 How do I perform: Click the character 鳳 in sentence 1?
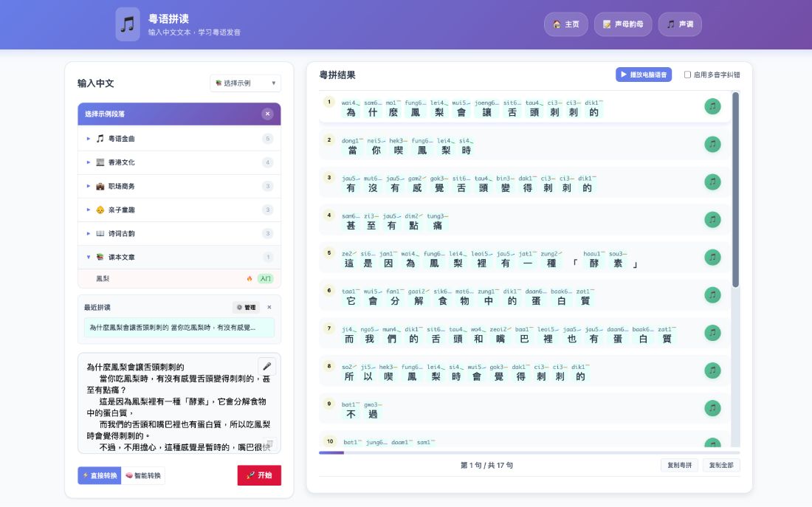pyautogui.click(x=416, y=112)
